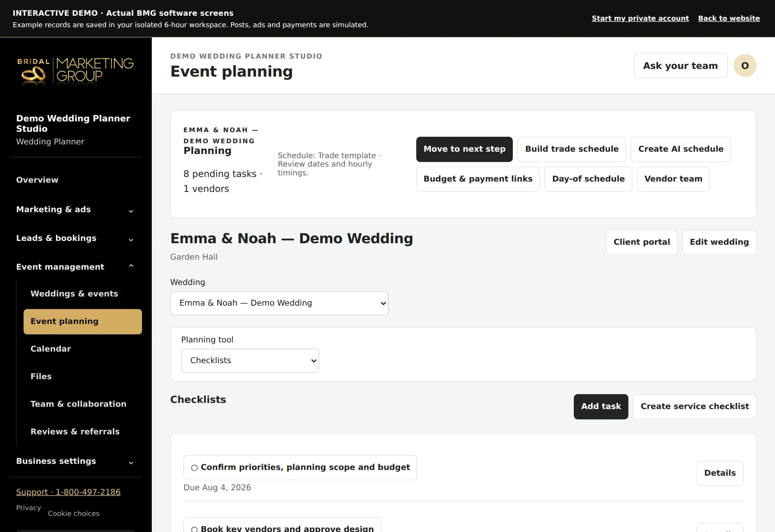Image resolution: width=775 pixels, height=532 pixels.
Task: Open the Calendar page
Action: pyautogui.click(x=82, y=349)
